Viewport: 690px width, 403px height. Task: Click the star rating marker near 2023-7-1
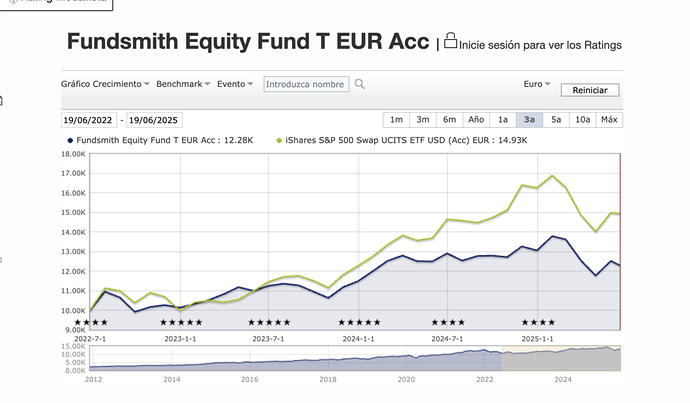point(269,322)
